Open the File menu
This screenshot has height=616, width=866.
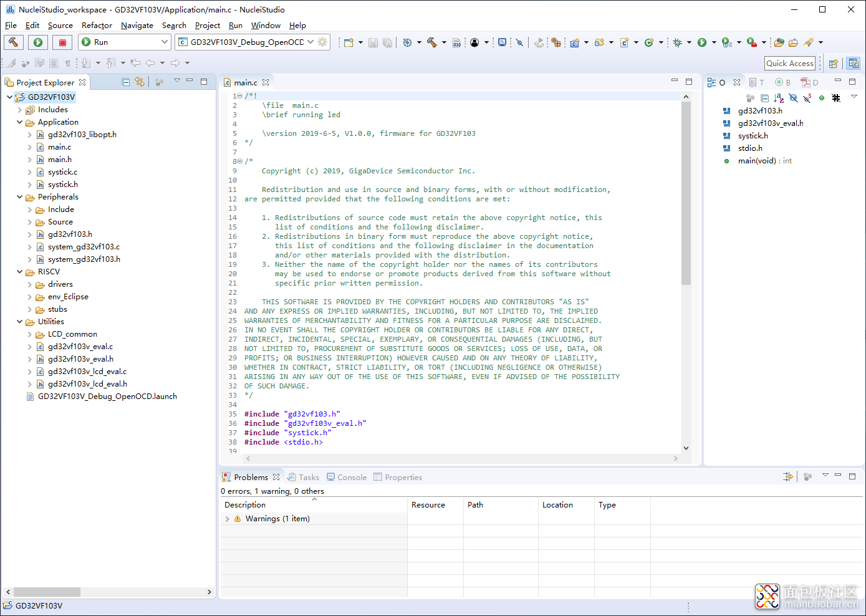pos(11,26)
